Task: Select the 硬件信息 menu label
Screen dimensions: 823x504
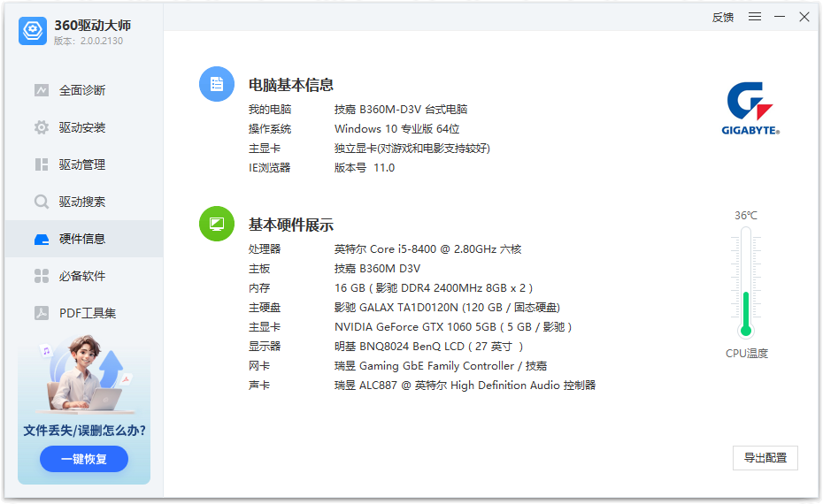Action: tap(82, 239)
